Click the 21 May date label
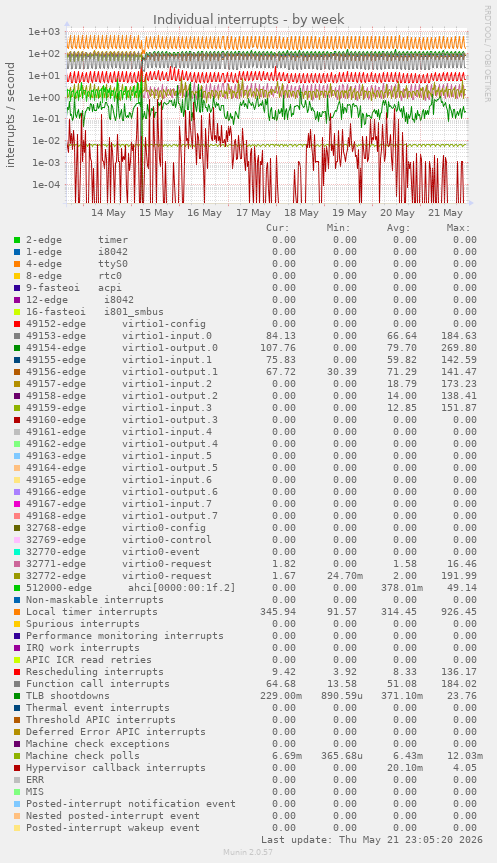Image resolution: width=497 pixels, height=863 pixels. pos(445,212)
